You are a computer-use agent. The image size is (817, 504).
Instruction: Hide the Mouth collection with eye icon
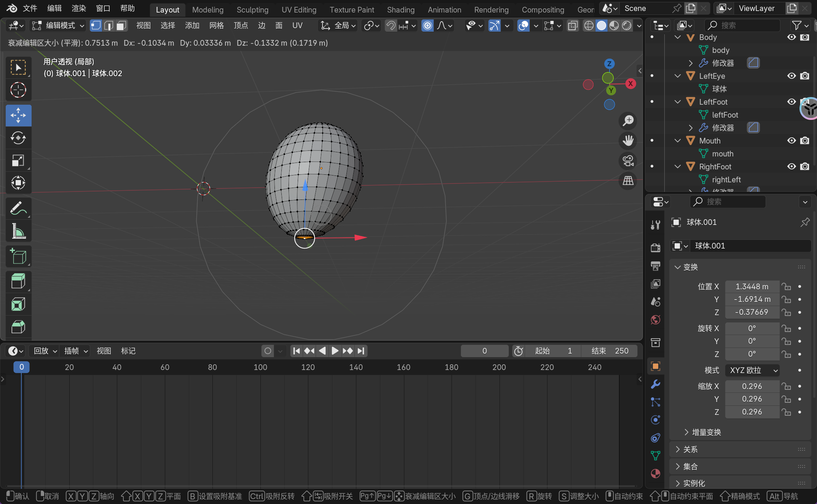pos(791,140)
